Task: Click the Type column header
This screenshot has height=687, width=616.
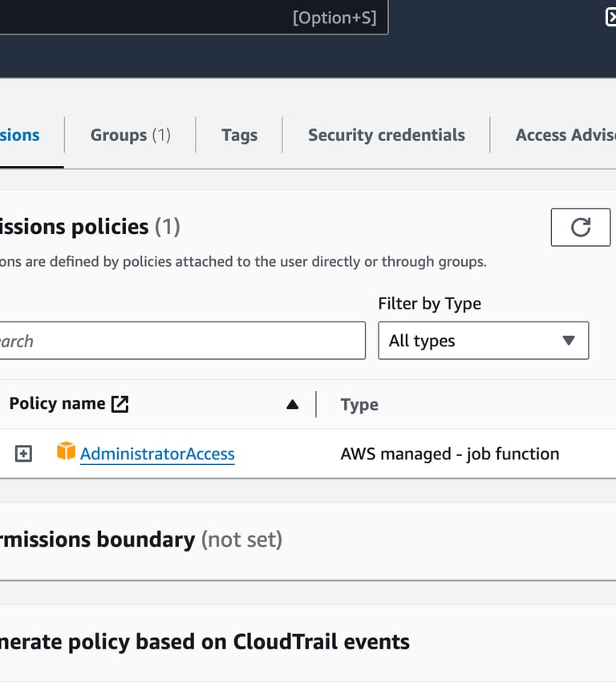Action: (x=359, y=405)
